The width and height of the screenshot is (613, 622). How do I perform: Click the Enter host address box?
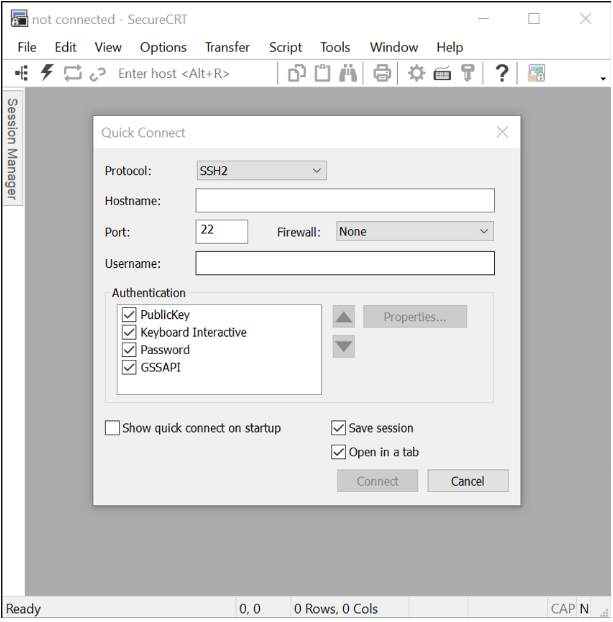(x=194, y=73)
